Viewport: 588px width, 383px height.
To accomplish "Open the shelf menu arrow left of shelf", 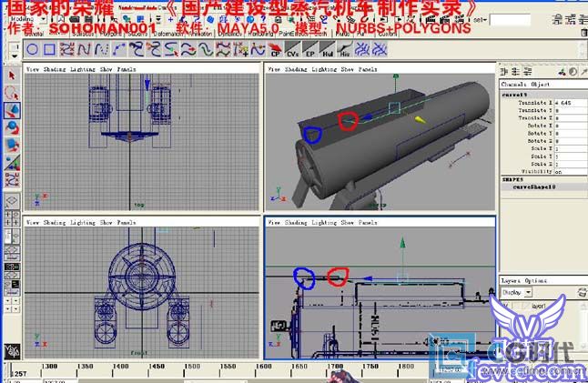I will coord(15,56).
